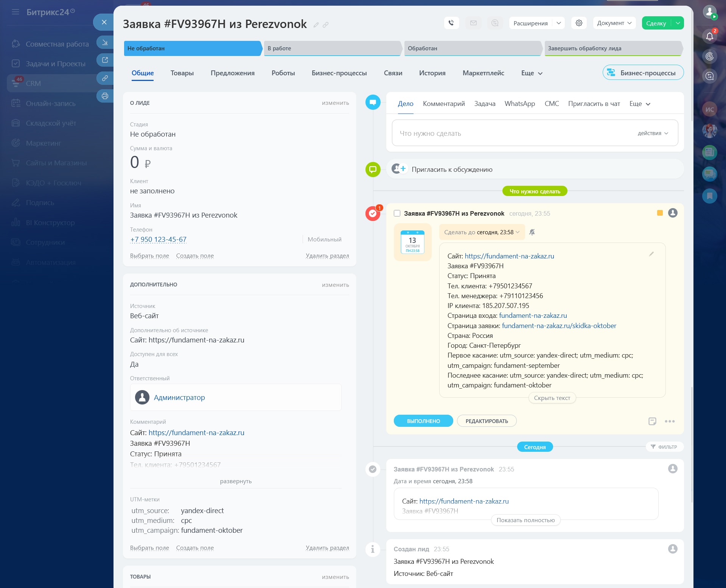Click the 'Что нужно сделать' input field
The image size is (726, 588).
tap(511, 133)
